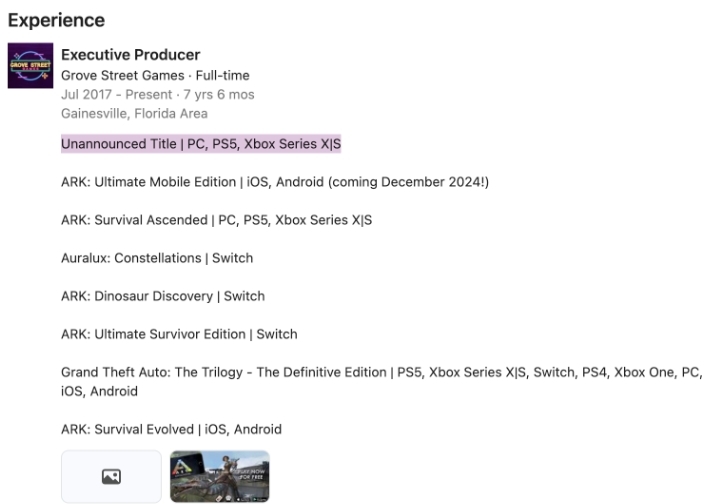Viewport: 716px width, 504px height.
Task: Click the Gainesville, Florida Area location text
Action: 134,114
